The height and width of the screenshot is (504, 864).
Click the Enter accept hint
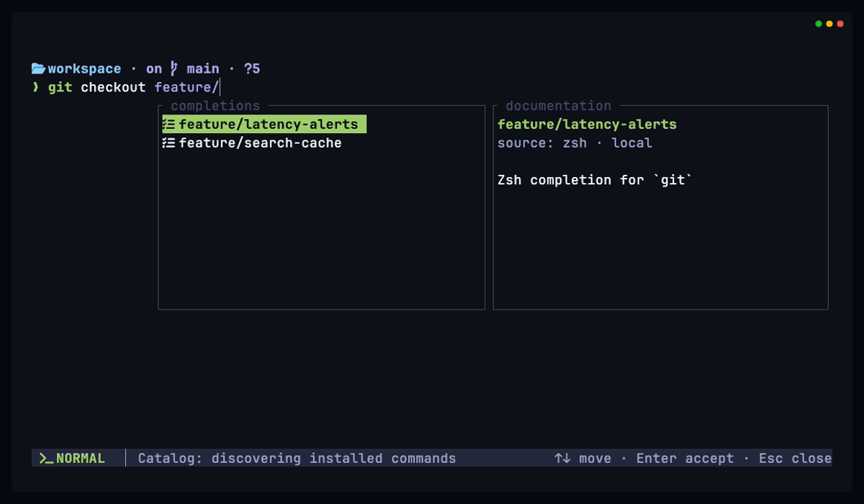click(685, 458)
